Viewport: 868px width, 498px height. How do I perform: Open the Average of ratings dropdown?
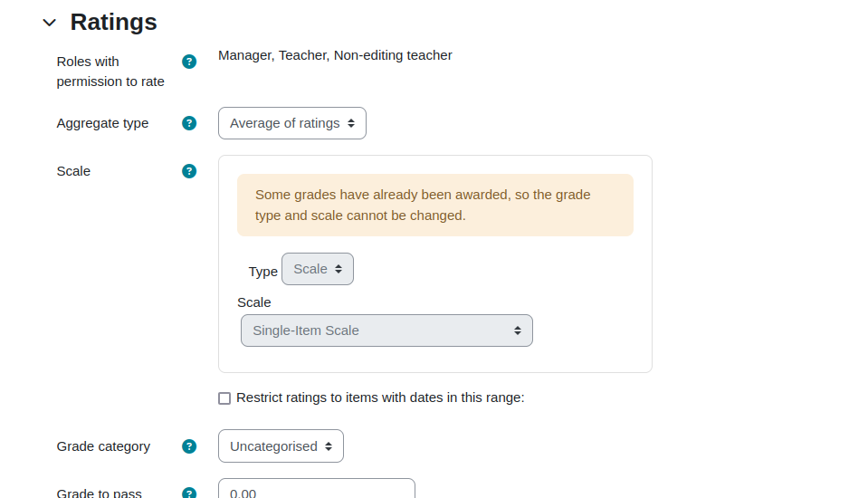pos(292,123)
